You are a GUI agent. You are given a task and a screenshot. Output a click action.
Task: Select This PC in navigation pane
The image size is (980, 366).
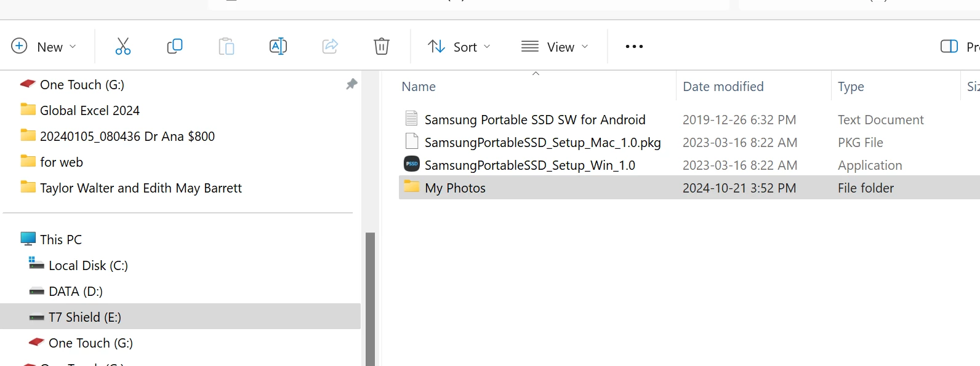[x=60, y=240]
